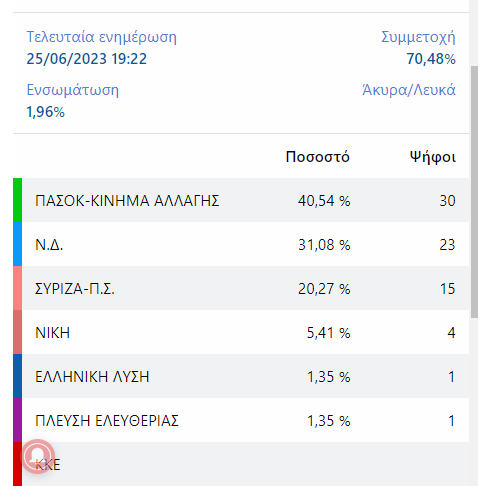Select the ΣΥΡΙΖΑ-Π.Σ. party row

[x=241, y=288]
